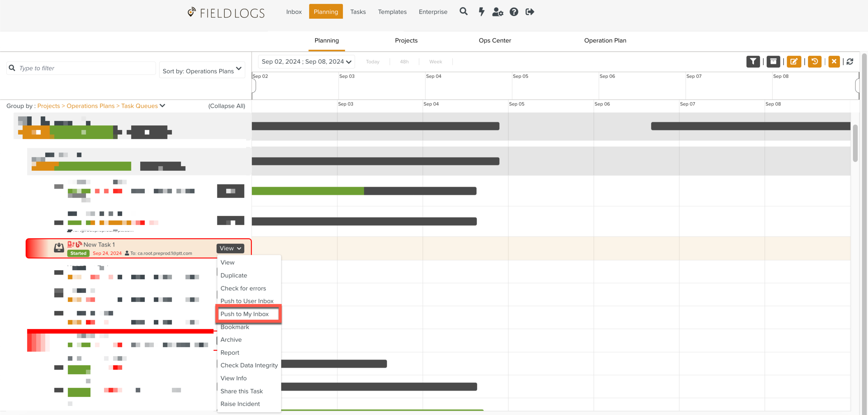Click the archive box toolbar icon
The width and height of the screenshot is (868, 415).
pos(773,61)
